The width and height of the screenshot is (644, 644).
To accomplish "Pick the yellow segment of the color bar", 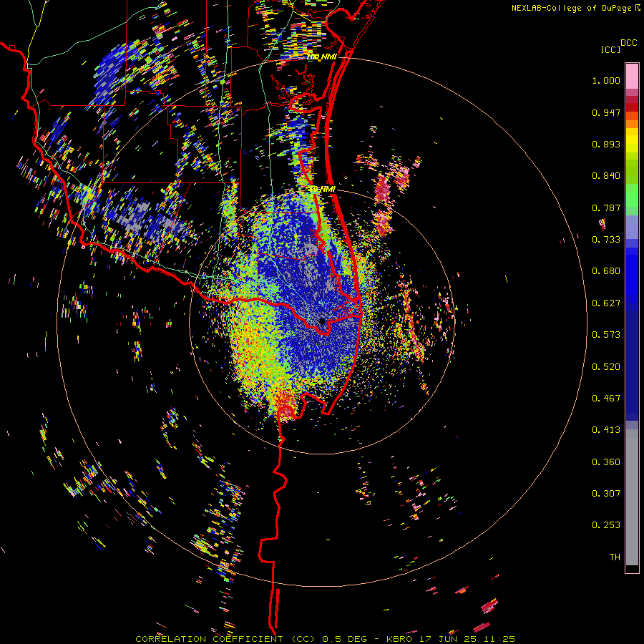I will pyautogui.click(x=632, y=140).
